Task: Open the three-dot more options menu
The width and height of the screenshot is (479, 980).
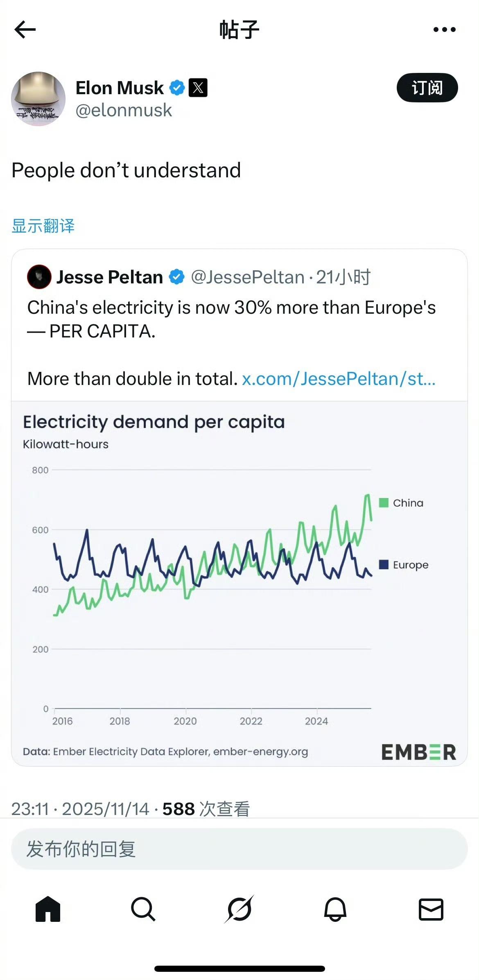Action: pyautogui.click(x=444, y=29)
